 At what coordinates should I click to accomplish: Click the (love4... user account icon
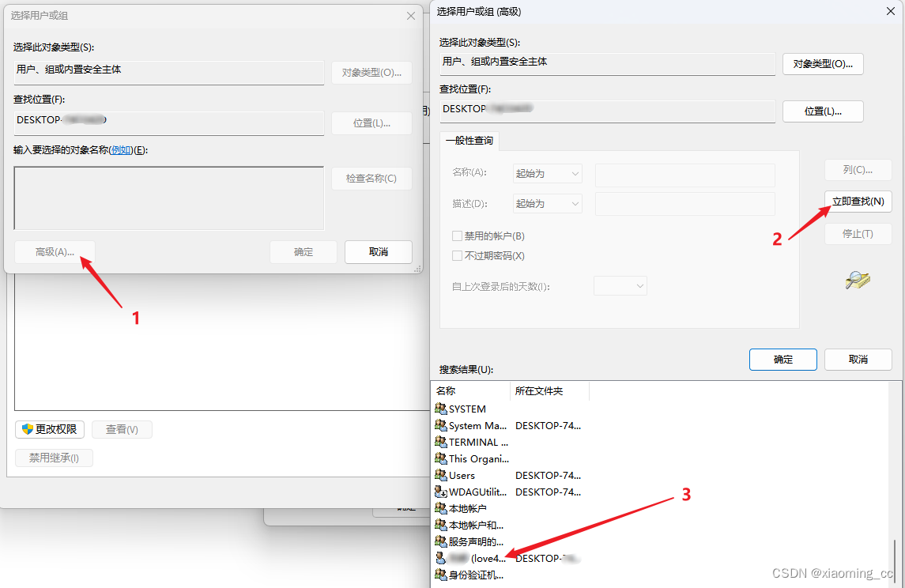click(441, 559)
